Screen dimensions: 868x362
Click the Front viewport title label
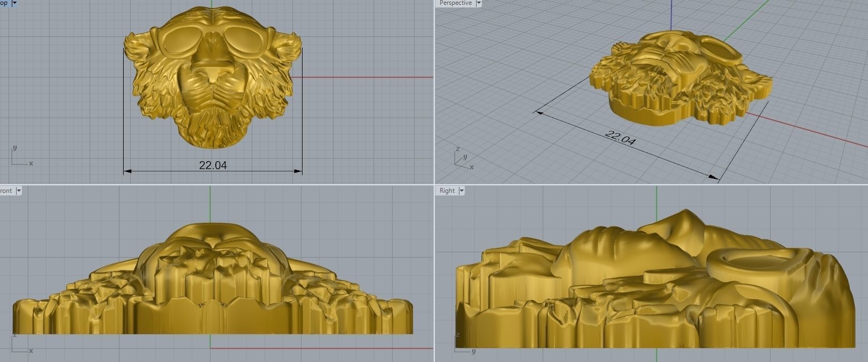tap(6, 191)
